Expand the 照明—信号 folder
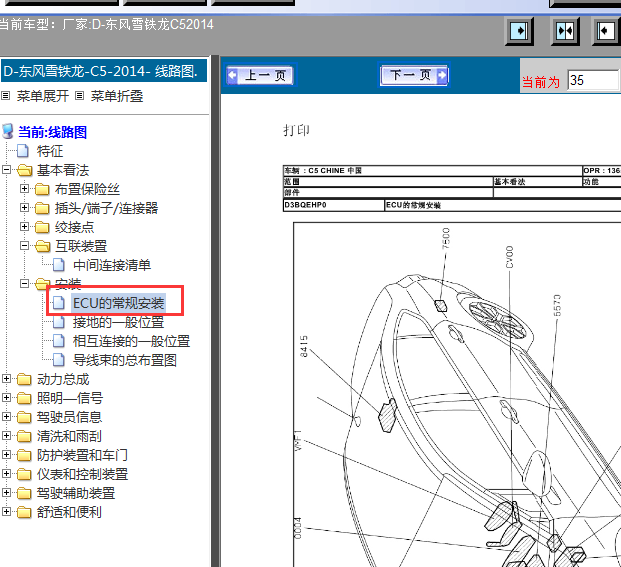The width and height of the screenshot is (621, 567). [x=6, y=397]
